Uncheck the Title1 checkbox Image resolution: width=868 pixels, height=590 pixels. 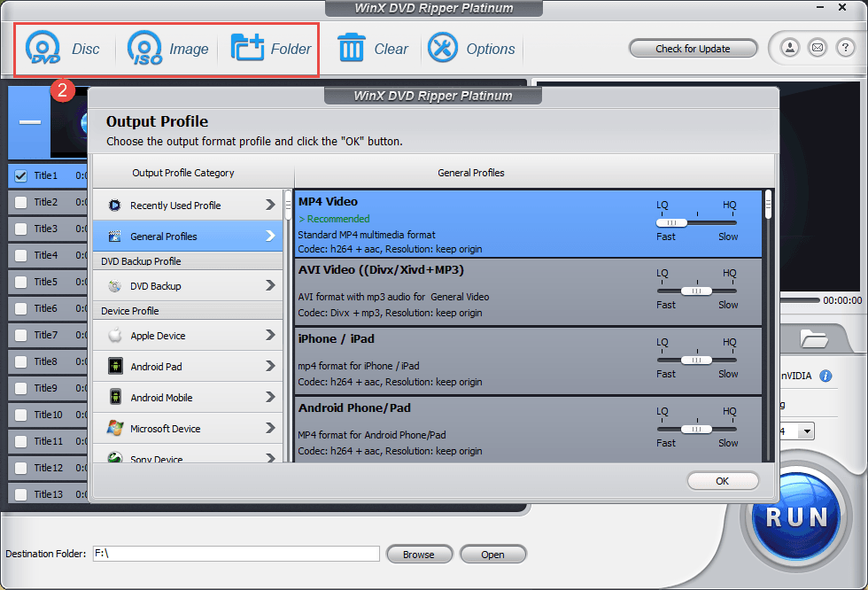click(21, 175)
